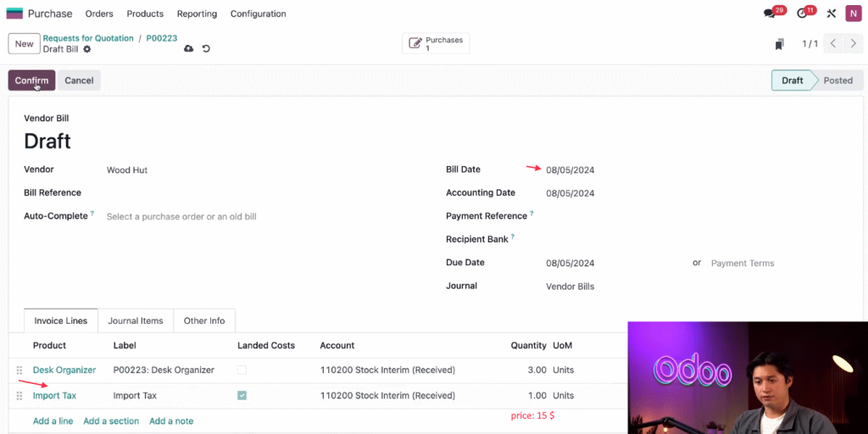Select the Invoice Lines tab
This screenshot has width=868, height=434.
pyautogui.click(x=61, y=321)
